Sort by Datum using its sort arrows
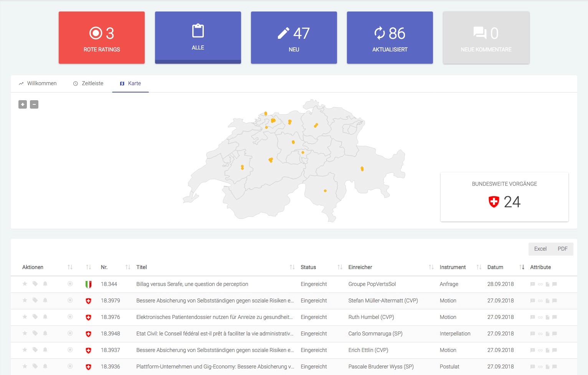Image resolution: width=588 pixels, height=375 pixels. [x=522, y=267]
